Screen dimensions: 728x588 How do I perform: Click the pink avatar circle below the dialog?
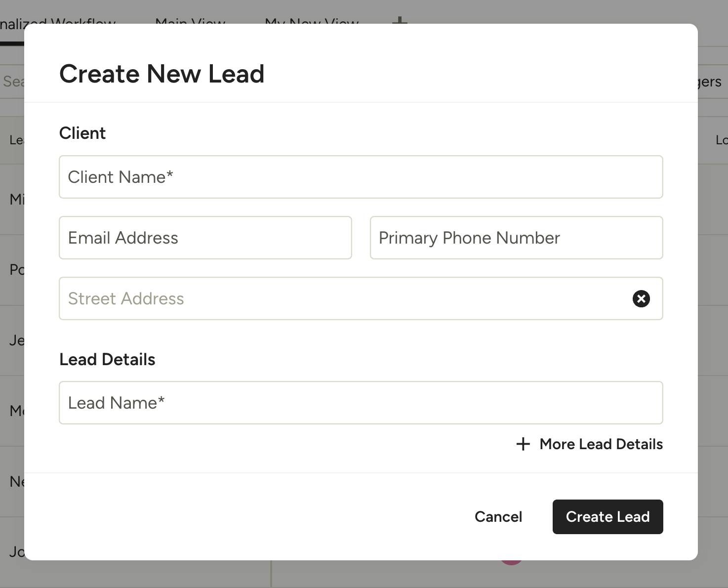click(511, 562)
